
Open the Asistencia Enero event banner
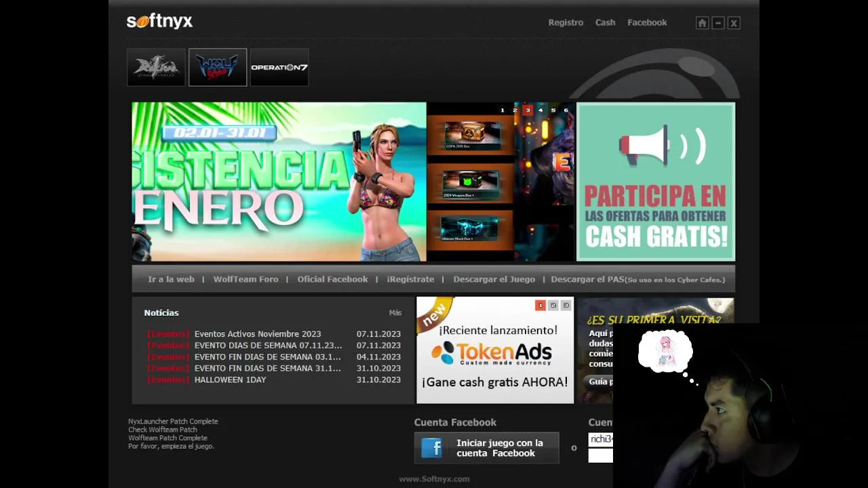279,182
